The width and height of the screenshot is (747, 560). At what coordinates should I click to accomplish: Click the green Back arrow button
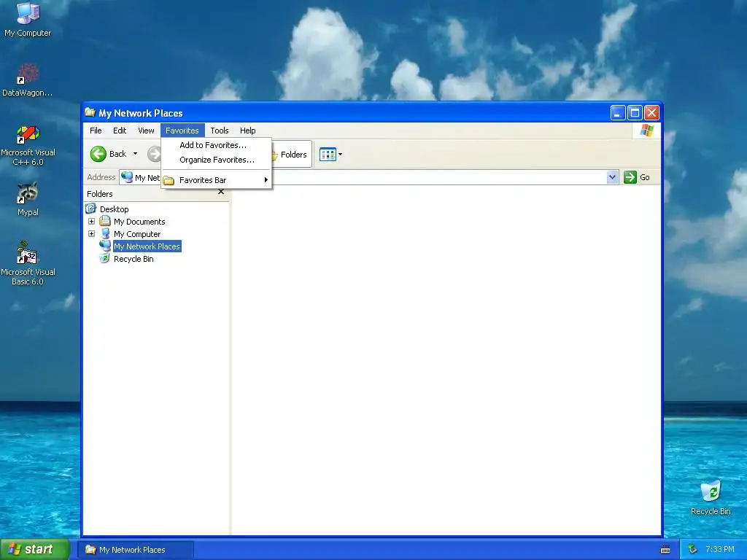coord(98,154)
